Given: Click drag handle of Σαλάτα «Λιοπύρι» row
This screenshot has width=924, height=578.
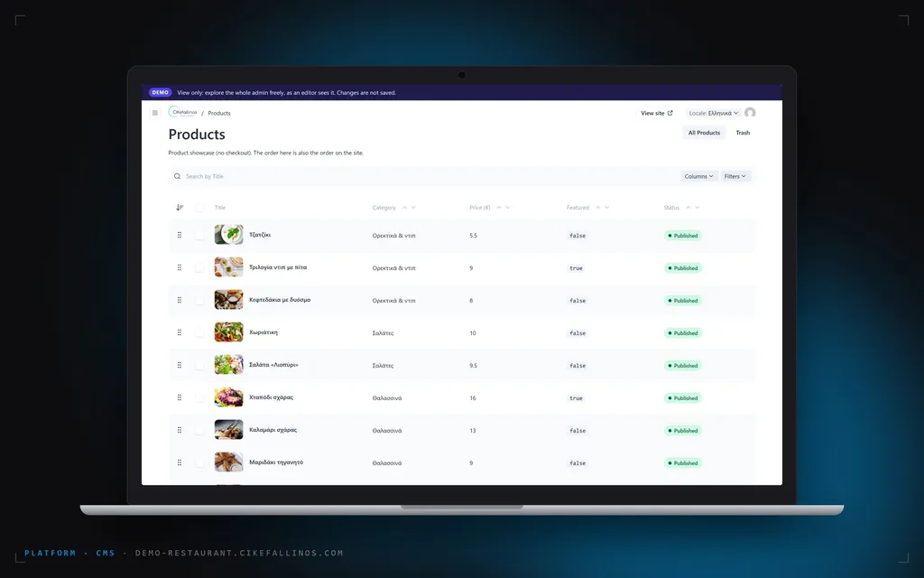Looking at the screenshot, I should tap(180, 365).
